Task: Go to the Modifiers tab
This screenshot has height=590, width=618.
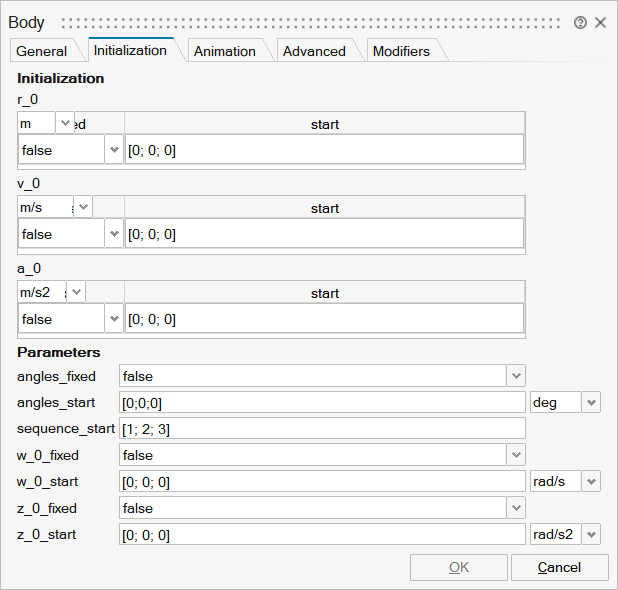Action: click(x=400, y=51)
